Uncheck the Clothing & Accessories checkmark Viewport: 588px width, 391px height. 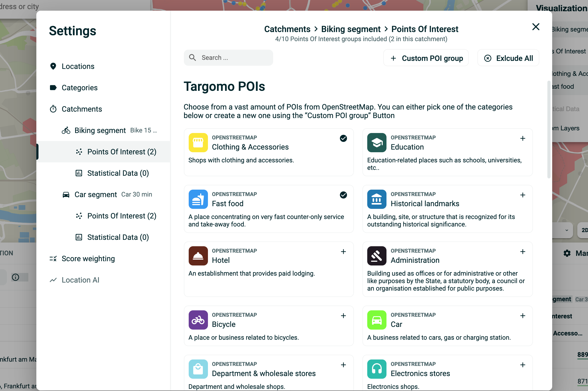(x=343, y=138)
